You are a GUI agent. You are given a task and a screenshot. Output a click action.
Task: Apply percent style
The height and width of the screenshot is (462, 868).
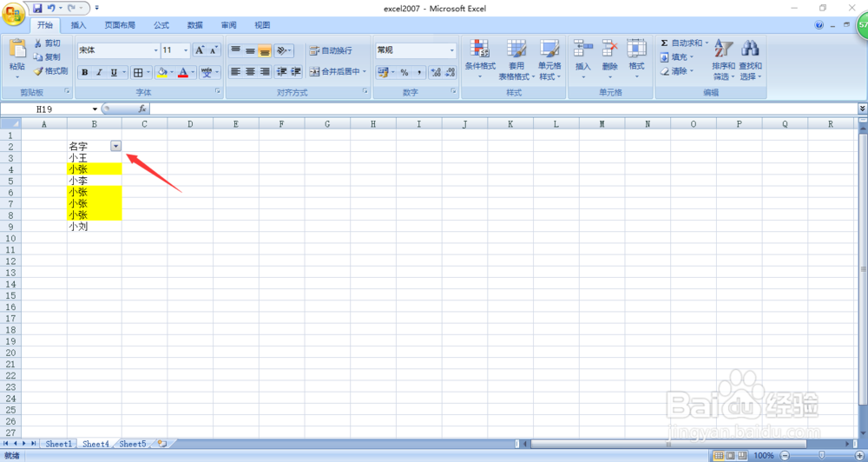coord(404,72)
